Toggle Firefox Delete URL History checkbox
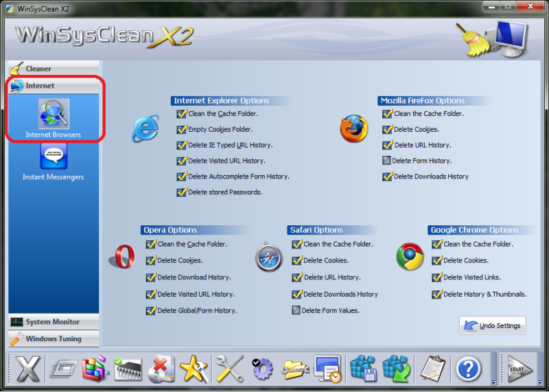This screenshot has width=549, height=392. 387,145
